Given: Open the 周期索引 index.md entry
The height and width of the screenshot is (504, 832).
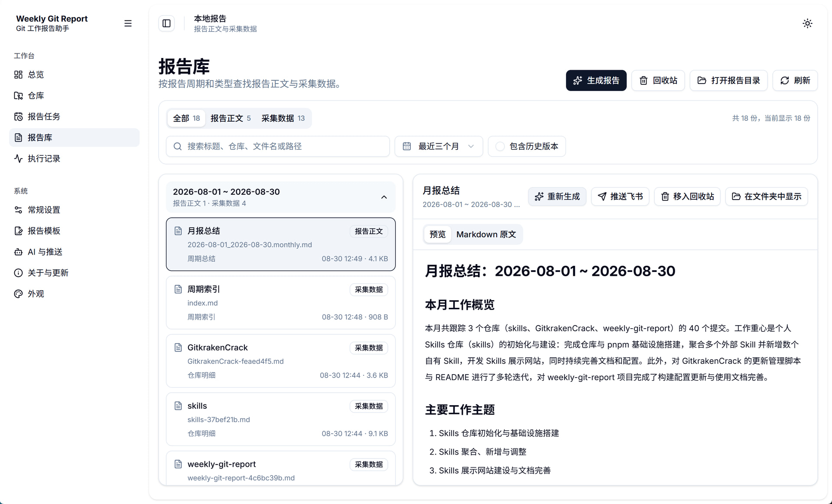Looking at the screenshot, I should 281,303.
